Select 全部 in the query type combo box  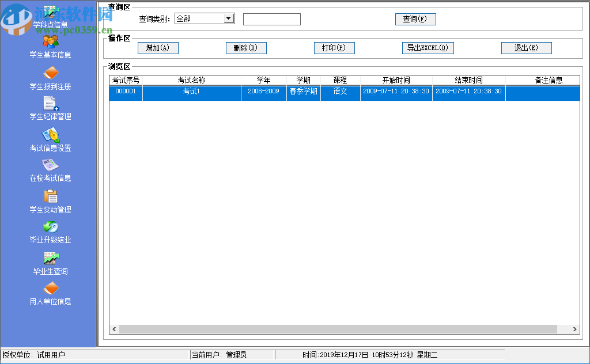click(x=199, y=18)
